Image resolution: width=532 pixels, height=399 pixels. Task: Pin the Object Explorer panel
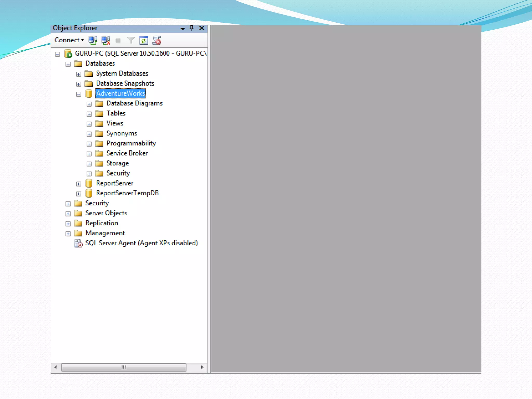(192, 28)
